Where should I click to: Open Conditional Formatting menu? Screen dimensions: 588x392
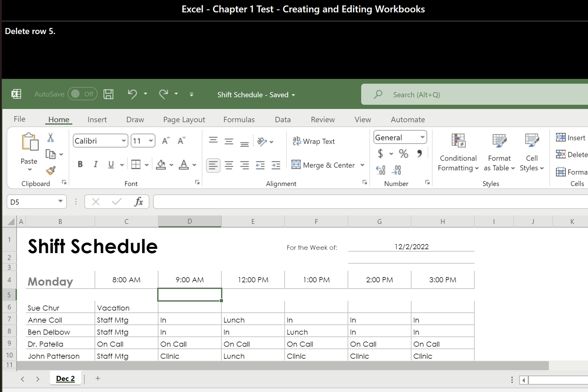pyautogui.click(x=458, y=152)
